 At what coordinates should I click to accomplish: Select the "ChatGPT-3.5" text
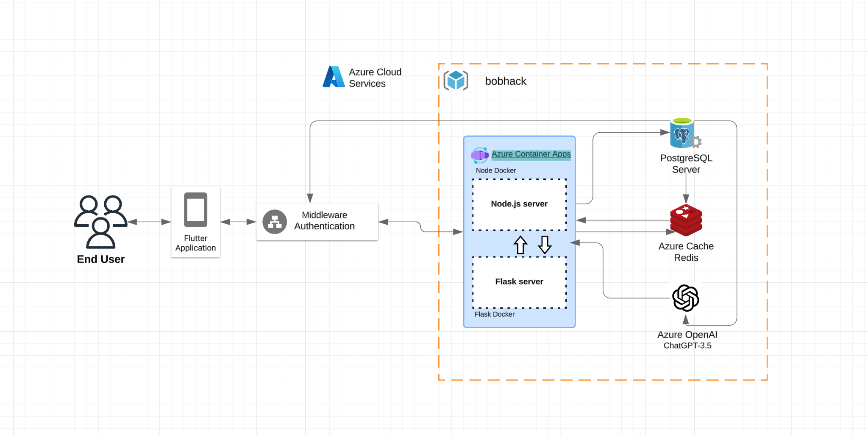pyautogui.click(x=687, y=346)
